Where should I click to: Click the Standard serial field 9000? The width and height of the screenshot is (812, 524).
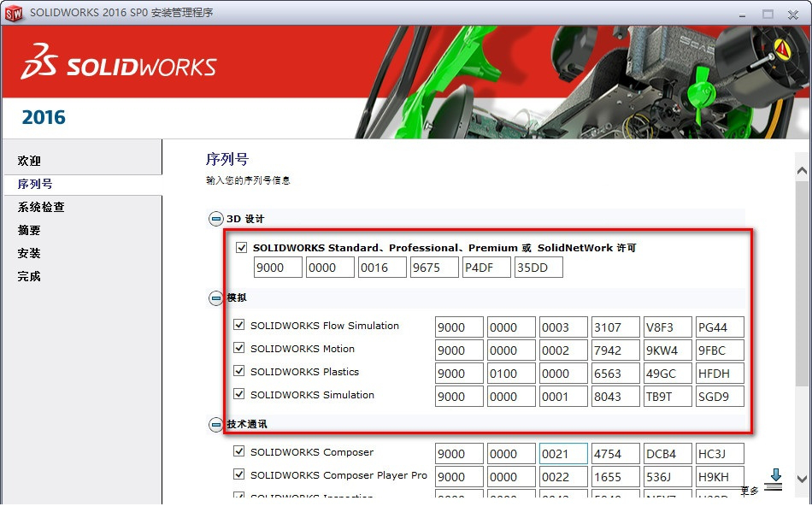tap(278, 268)
